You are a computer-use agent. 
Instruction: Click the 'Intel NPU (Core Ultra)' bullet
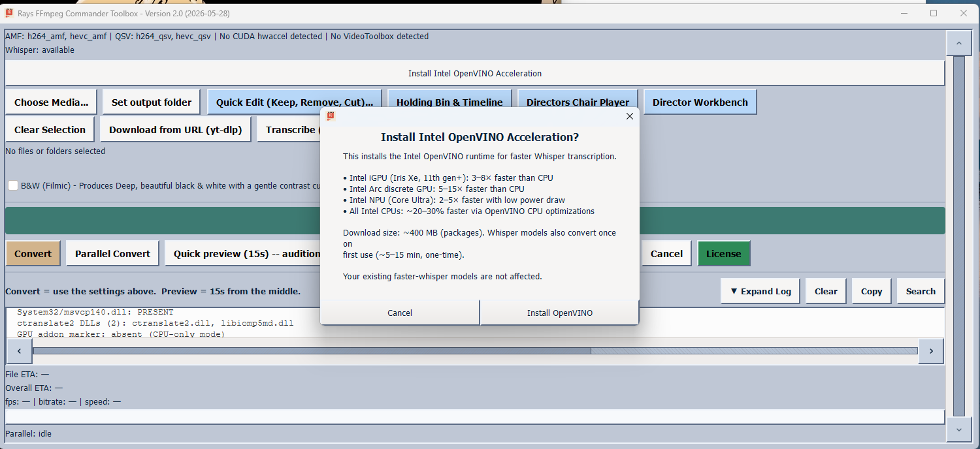click(x=454, y=200)
